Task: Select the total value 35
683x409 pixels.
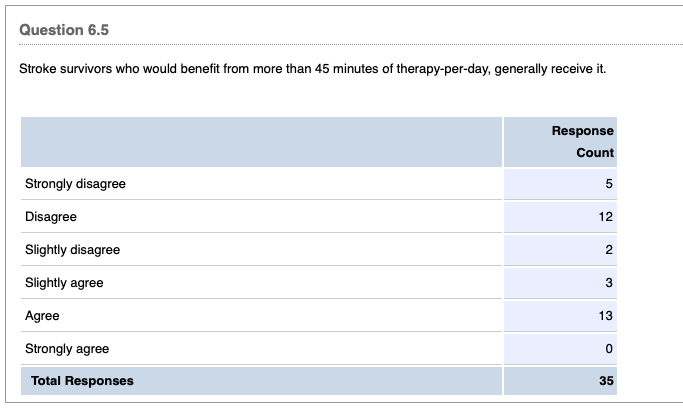Action: [x=606, y=381]
